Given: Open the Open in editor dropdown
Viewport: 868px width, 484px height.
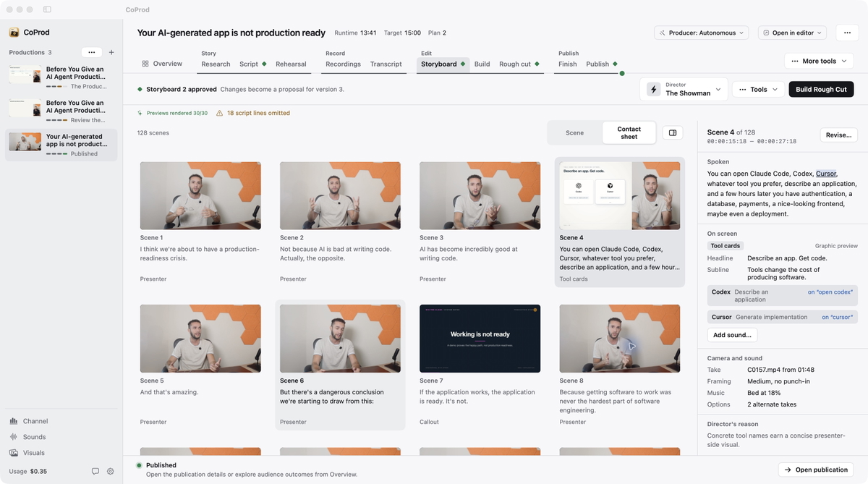Looking at the screenshot, I should pyautogui.click(x=792, y=33).
